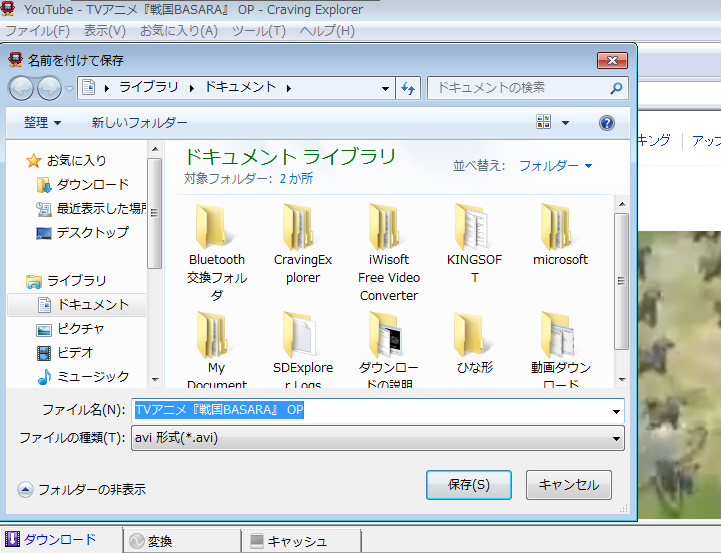Open the microsoft folder

(560, 234)
